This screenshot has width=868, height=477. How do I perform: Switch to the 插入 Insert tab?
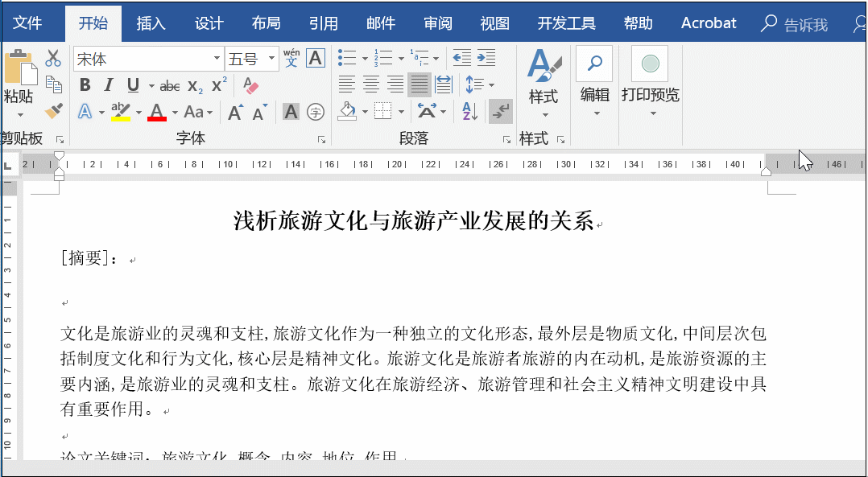click(x=151, y=23)
